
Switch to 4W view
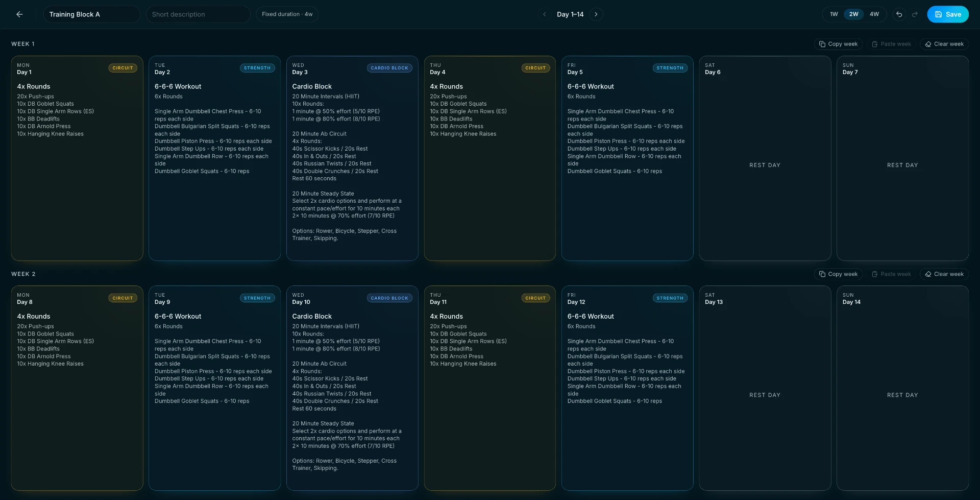(874, 14)
